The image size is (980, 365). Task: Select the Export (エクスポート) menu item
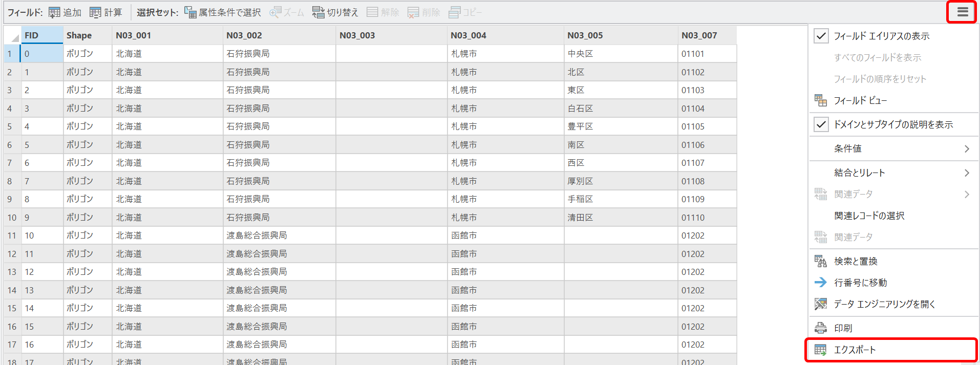(x=855, y=350)
